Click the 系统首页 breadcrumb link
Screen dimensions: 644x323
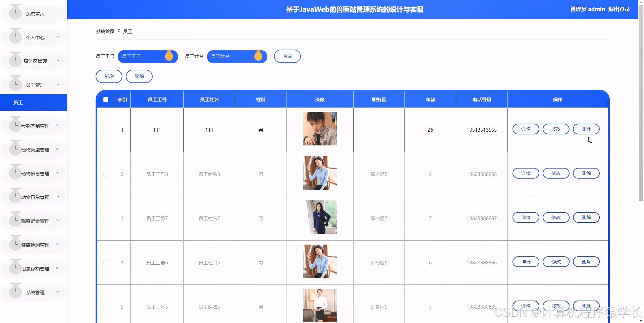[x=105, y=31]
